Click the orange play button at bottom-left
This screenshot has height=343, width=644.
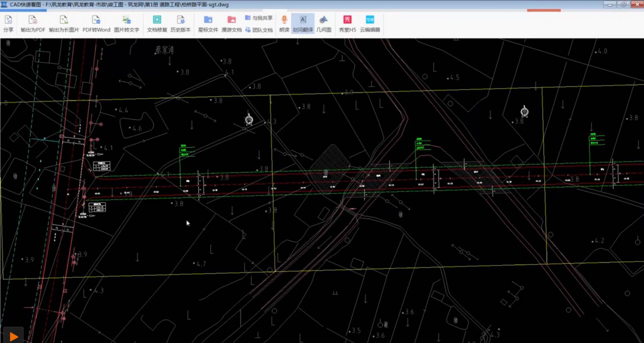[13, 336]
